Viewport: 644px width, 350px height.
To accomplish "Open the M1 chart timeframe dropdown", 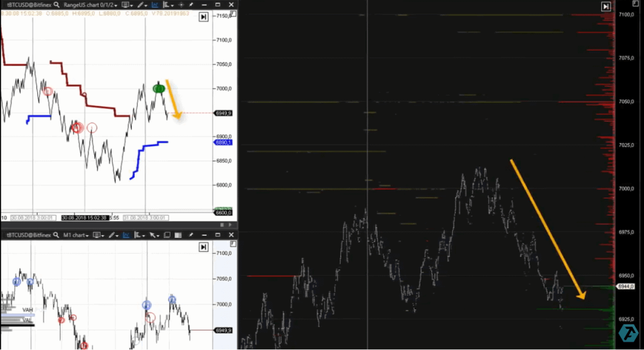I will 77,235.
